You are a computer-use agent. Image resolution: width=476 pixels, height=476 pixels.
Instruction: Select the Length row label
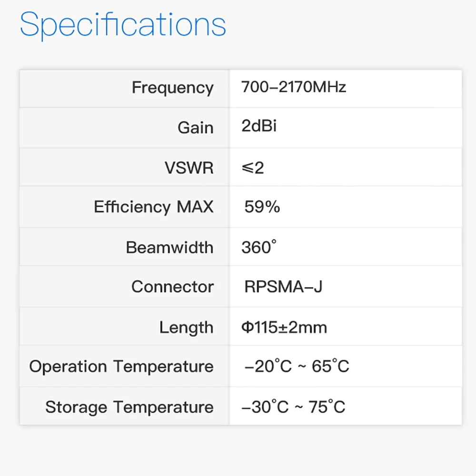click(186, 327)
